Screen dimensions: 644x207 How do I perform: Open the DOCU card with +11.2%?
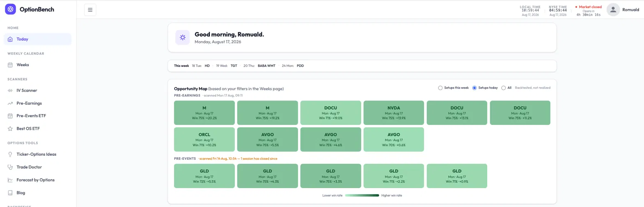(x=520, y=113)
